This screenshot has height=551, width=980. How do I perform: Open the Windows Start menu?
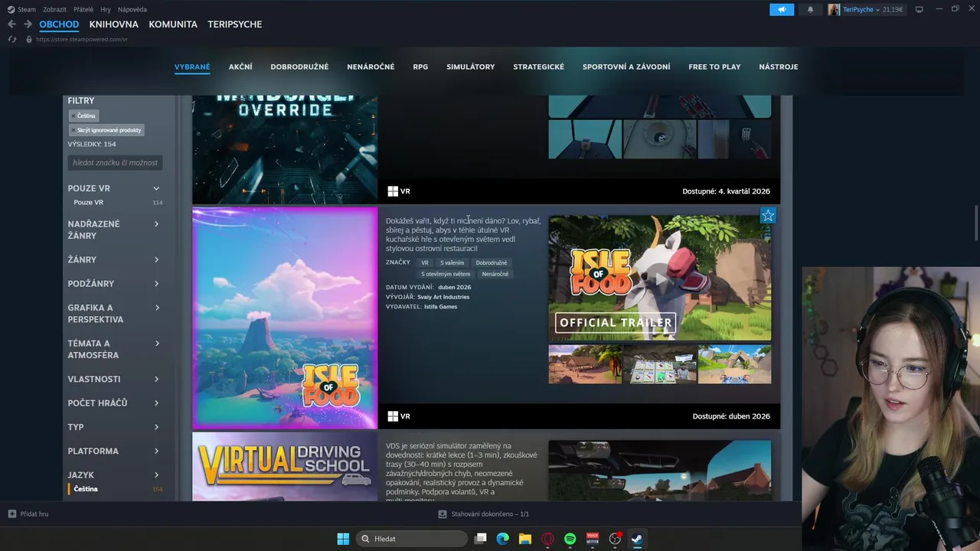point(343,539)
